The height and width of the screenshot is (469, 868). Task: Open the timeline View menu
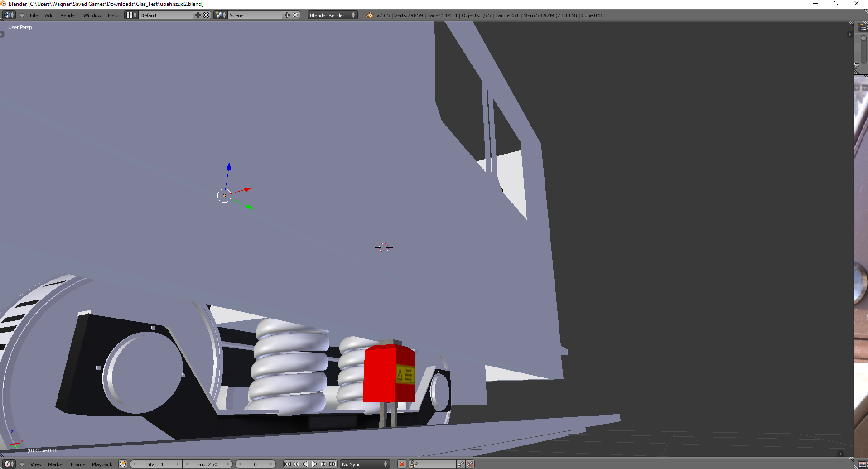pos(36,464)
